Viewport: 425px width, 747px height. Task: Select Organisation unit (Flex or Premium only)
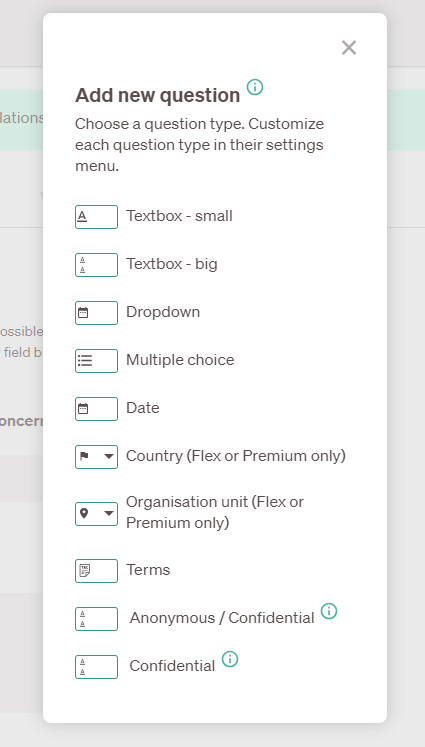[215, 512]
